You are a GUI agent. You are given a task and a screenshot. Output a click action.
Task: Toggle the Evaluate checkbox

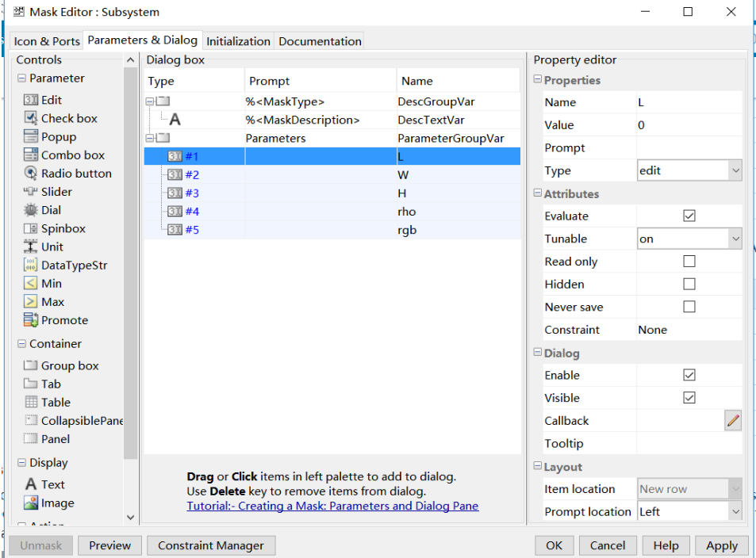tap(689, 216)
